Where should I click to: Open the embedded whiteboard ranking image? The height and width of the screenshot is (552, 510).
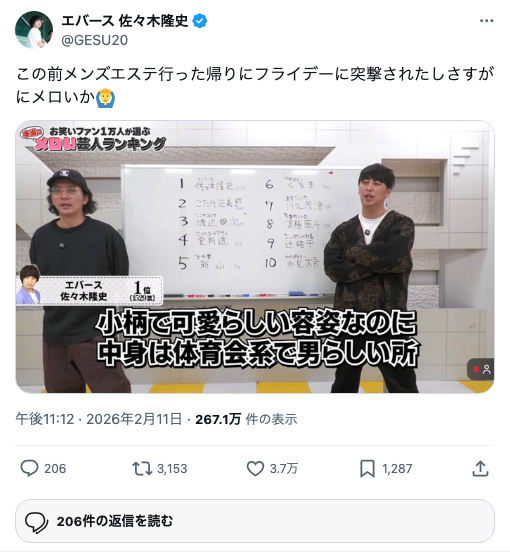pos(255,257)
